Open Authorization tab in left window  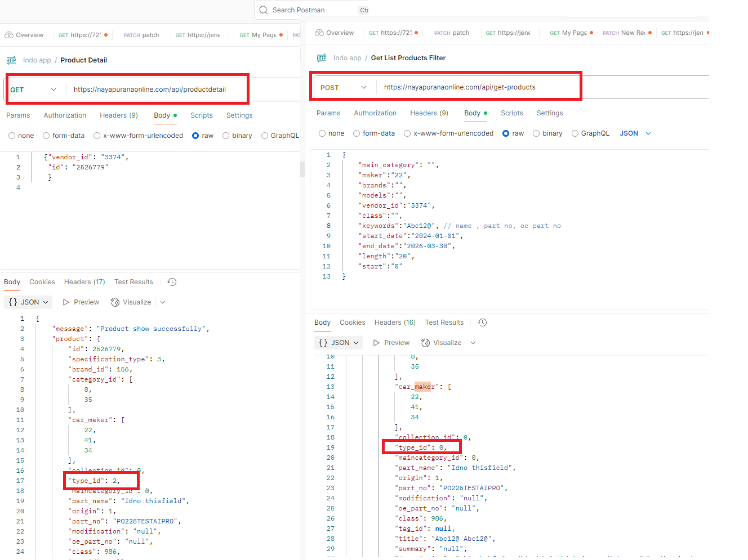(x=65, y=115)
